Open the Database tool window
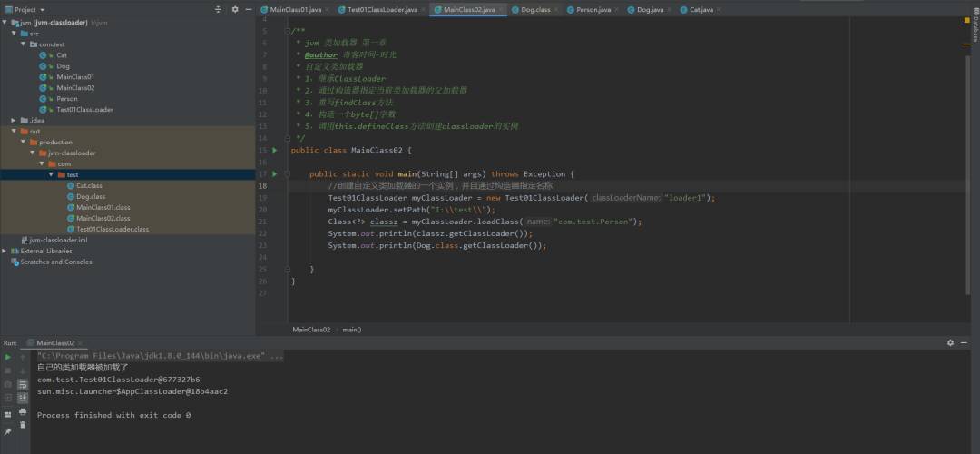Screen dimensions: 980x454 (975, 29)
